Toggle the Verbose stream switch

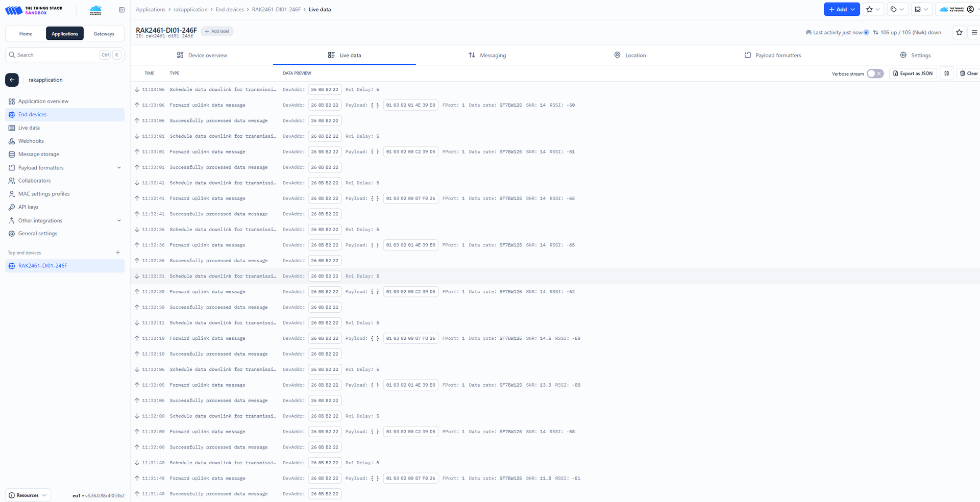click(875, 73)
